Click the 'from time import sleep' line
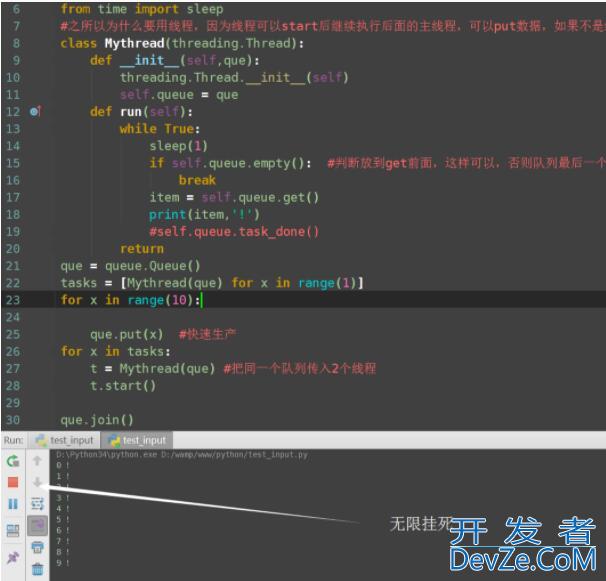This screenshot has width=606, height=581. click(x=142, y=9)
